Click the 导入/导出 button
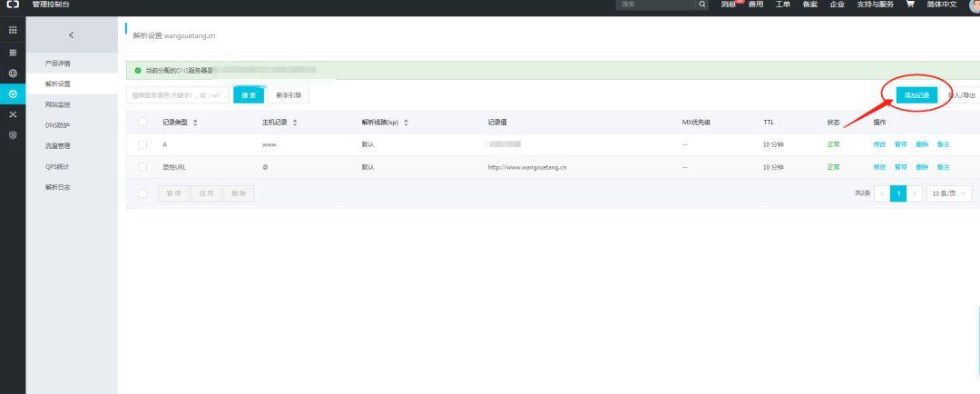The width and height of the screenshot is (980, 394). tap(961, 95)
